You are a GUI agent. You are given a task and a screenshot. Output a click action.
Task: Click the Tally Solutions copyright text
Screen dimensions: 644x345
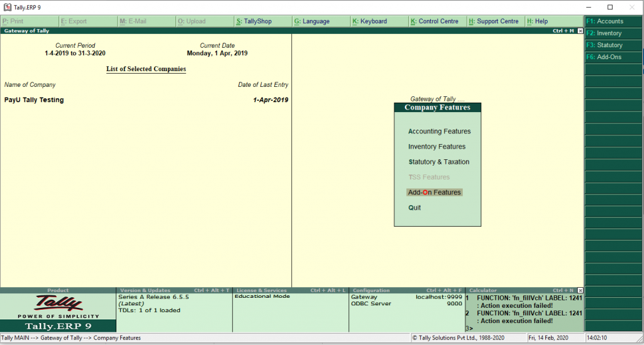[458, 338]
